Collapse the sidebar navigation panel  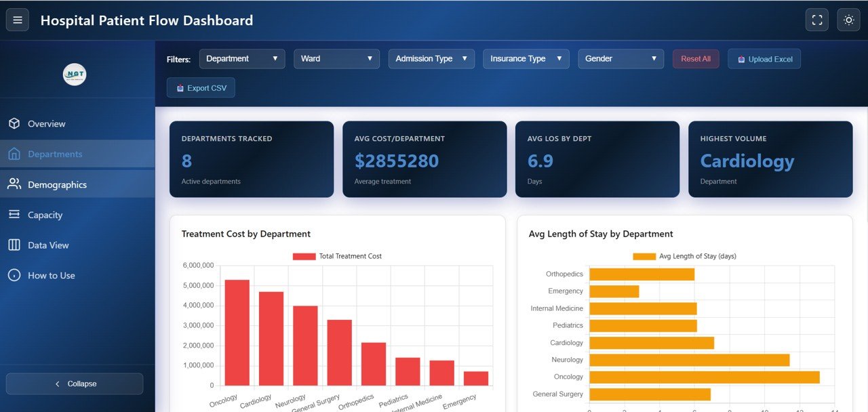coord(74,383)
